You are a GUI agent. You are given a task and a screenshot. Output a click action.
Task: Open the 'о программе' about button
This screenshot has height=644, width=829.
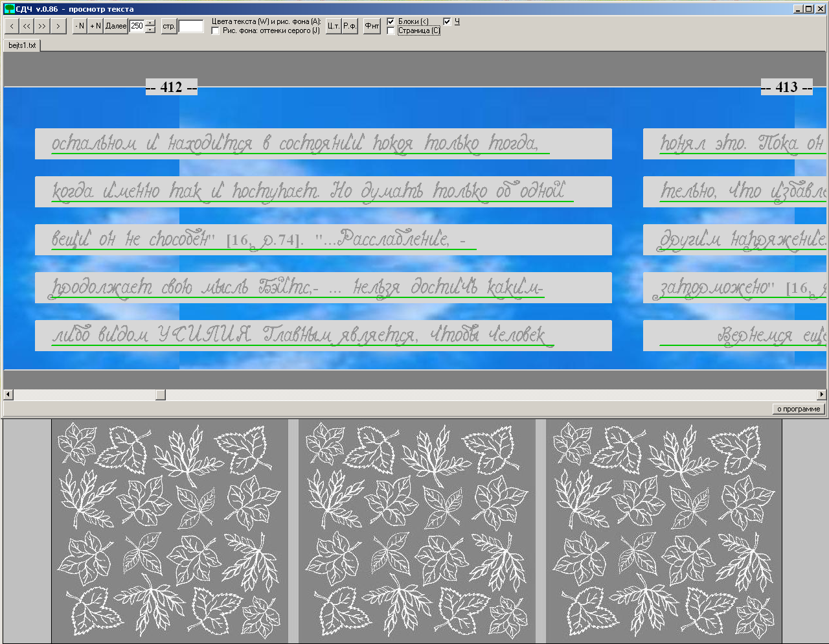[799, 409]
